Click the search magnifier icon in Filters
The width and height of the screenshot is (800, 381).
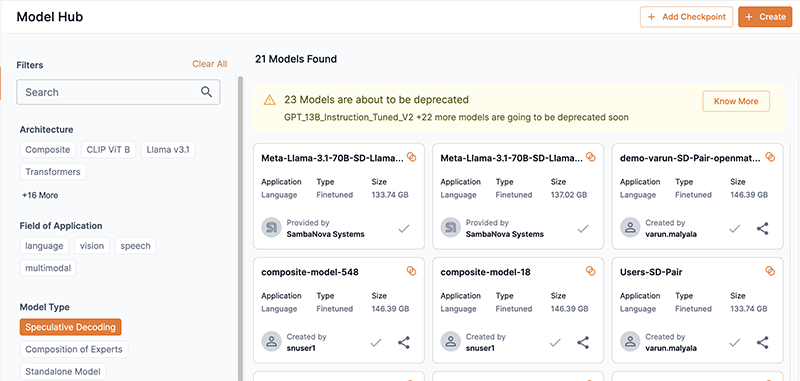tap(206, 92)
